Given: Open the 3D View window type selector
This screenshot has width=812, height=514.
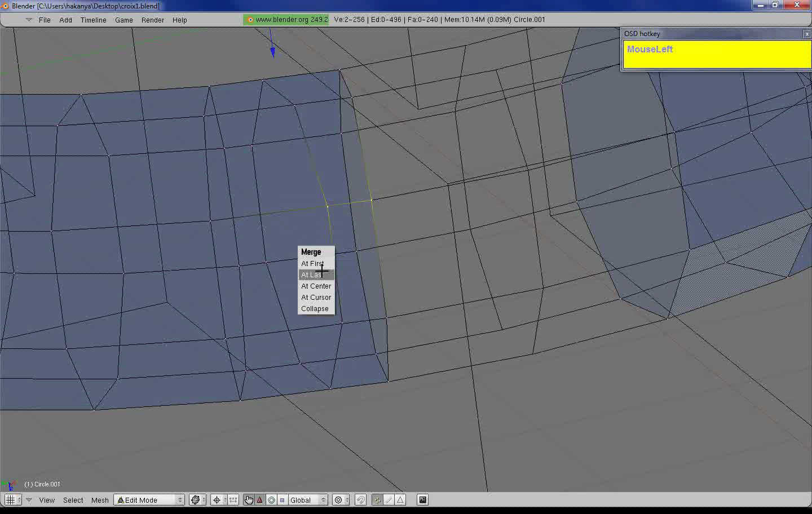Looking at the screenshot, I should pyautogui.click(x=12, y=500).
